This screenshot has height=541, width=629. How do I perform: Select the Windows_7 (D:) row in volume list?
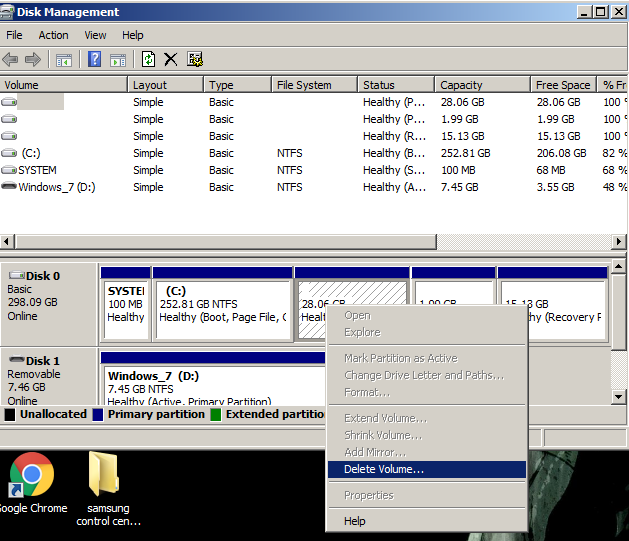tap(313, 187)
